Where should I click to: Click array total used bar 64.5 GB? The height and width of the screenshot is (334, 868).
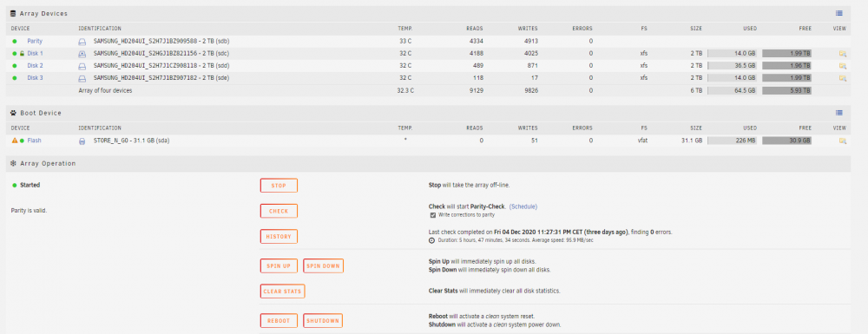733,90
